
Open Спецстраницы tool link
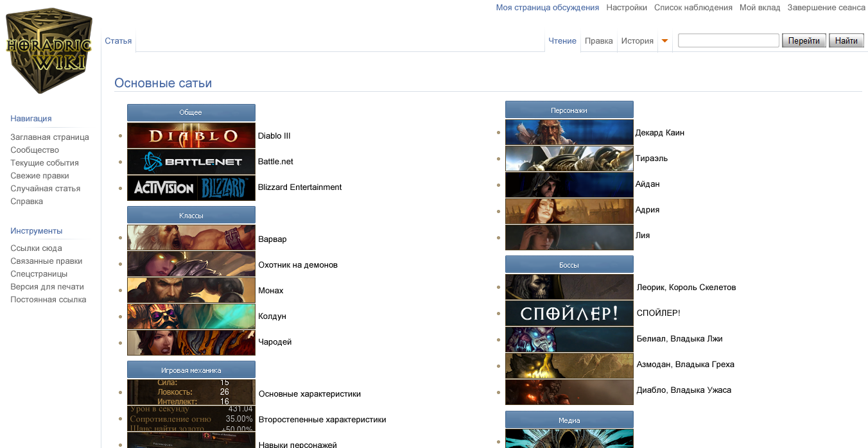pos(39,274)
